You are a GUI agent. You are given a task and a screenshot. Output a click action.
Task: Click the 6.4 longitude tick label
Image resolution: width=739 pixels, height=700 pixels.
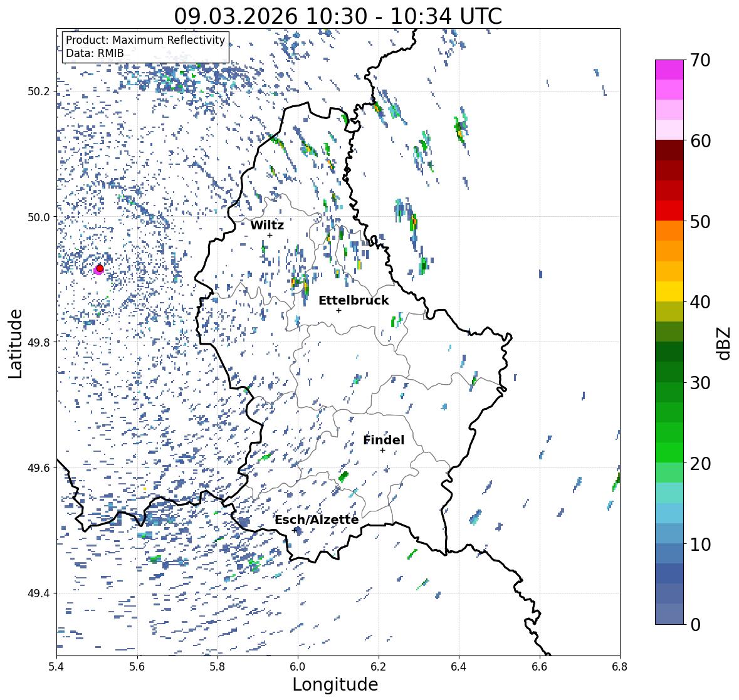tap(459, 667)
